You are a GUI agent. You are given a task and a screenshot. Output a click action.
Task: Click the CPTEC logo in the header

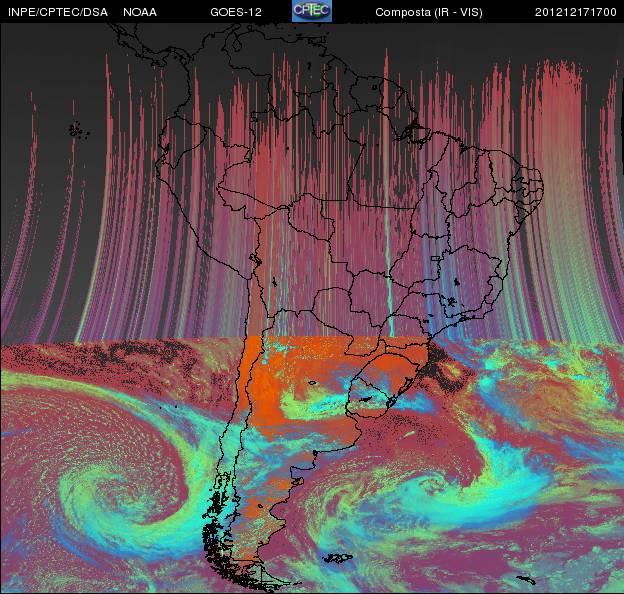point(312,11)
